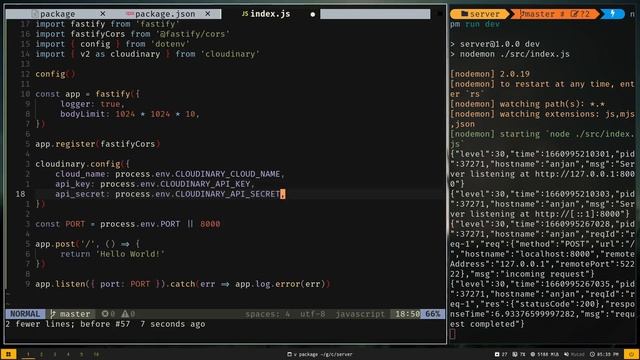This screenshot has width=640, height=360.
Task: Click the NORMAL mode indicator
Action: tap(25, 314)
